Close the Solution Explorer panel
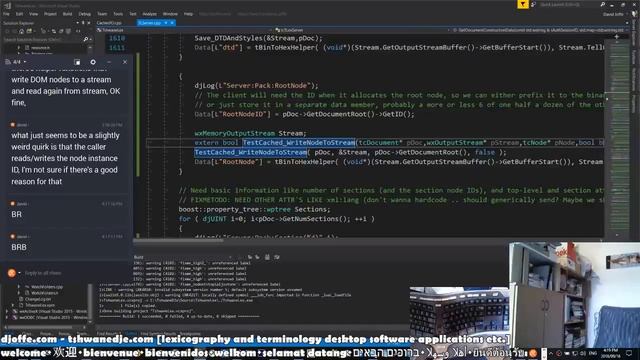This screenshot has width=640, height=360. point(89,23)
